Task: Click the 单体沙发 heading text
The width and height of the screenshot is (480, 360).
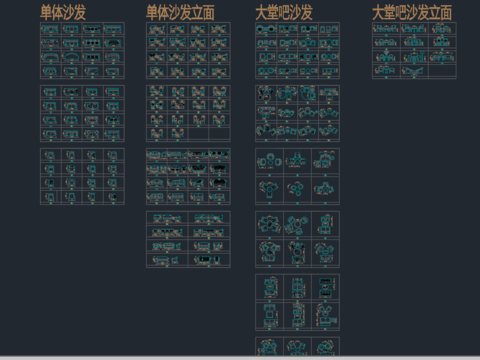Action: coord(63,13)
